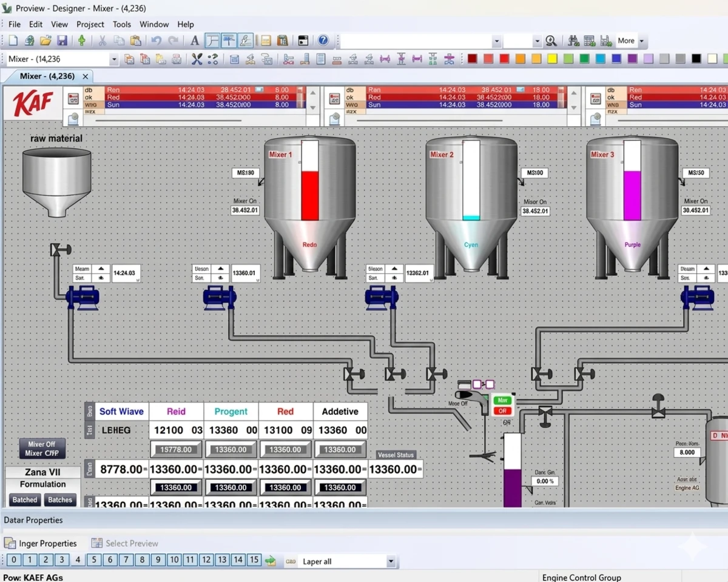This screenshot has height=582, width=728.
Task: Expand the More toolbar dropdown
Action: [642, 41]
